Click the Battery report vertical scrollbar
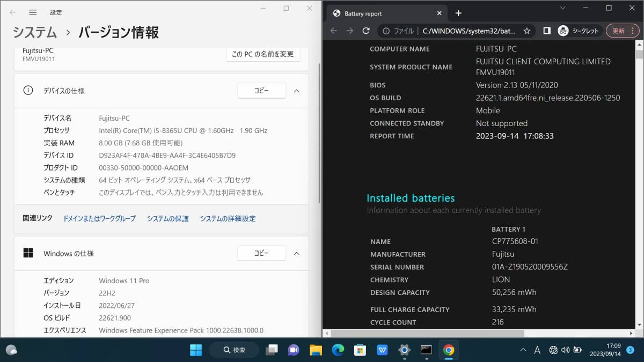Viewport: 644px width, 362px height. [x=639, y=55]
